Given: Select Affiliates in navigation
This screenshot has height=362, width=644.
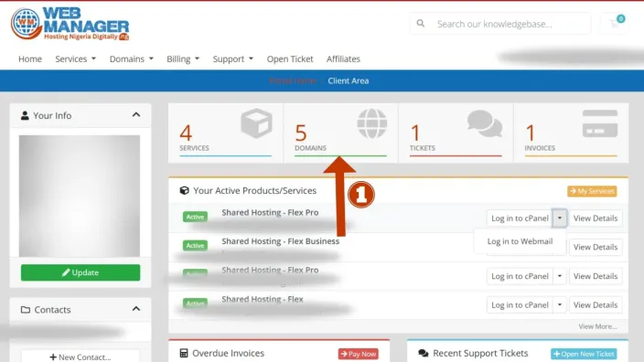Looking at the screenshot, I should [343, 59].
